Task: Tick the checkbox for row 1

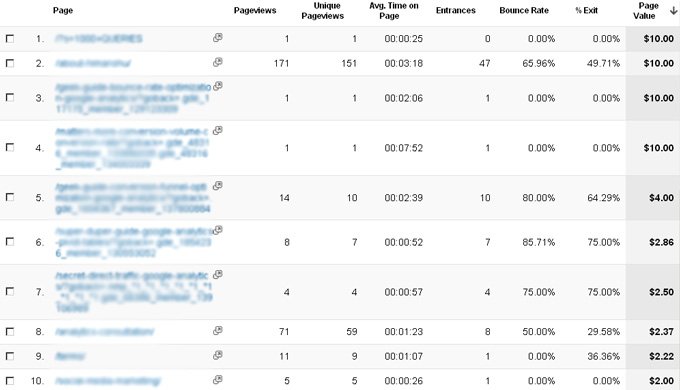Action: click(10, 39)
